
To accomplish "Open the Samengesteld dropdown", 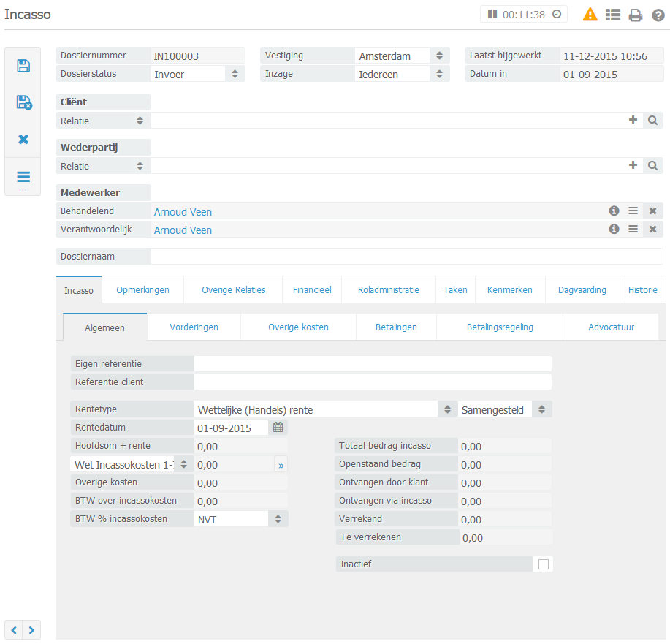I will pos(505,409).
